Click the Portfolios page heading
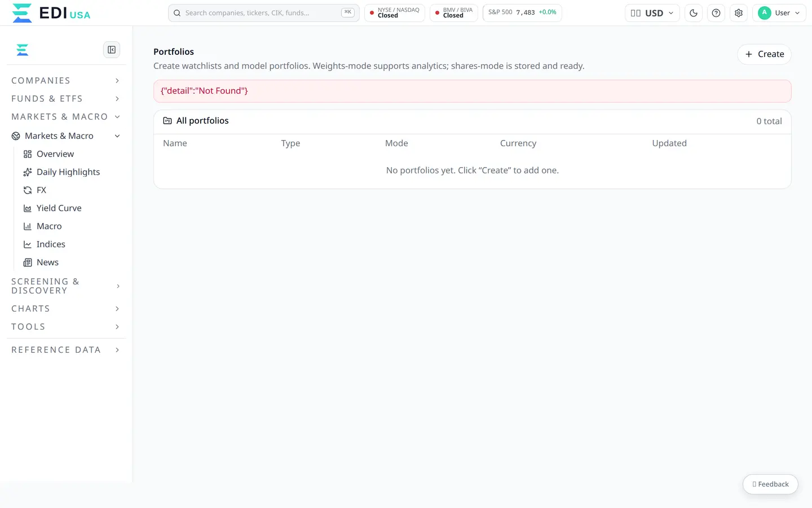This screenshot has width=812, height=508. coord(174,52)
